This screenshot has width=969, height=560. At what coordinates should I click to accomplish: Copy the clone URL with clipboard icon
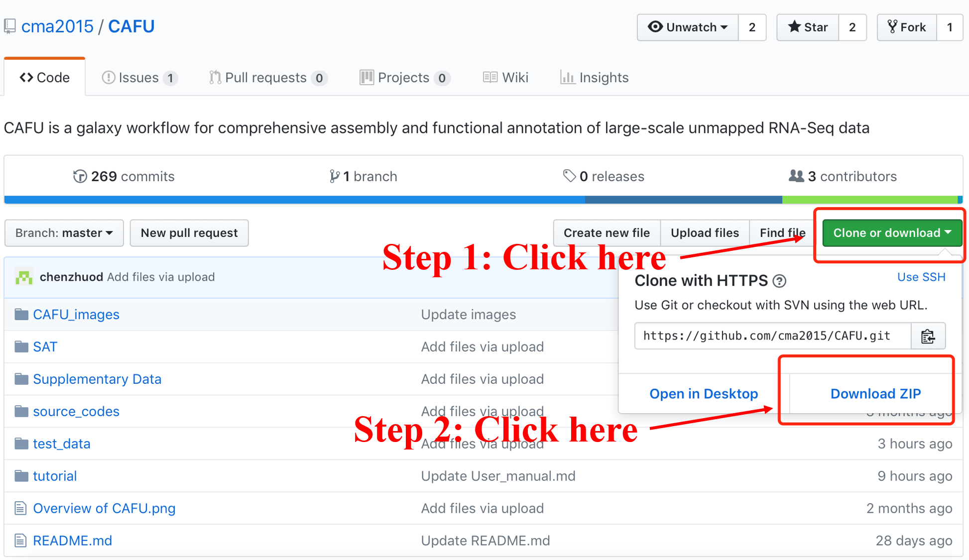point(928,336)
